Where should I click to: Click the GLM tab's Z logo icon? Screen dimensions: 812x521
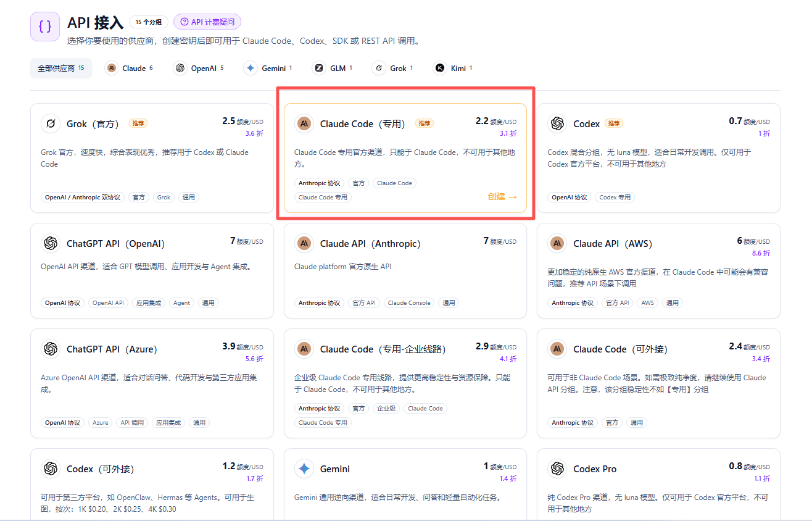pos(319,68)
